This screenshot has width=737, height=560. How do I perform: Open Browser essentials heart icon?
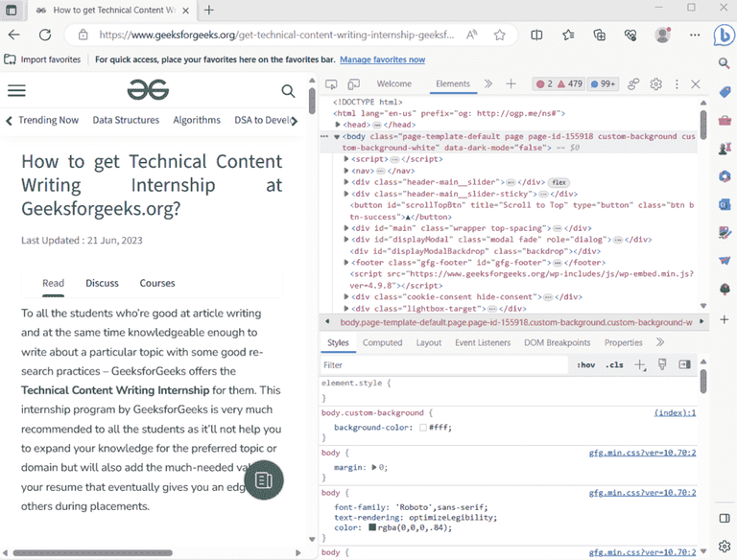pos(630,35)
